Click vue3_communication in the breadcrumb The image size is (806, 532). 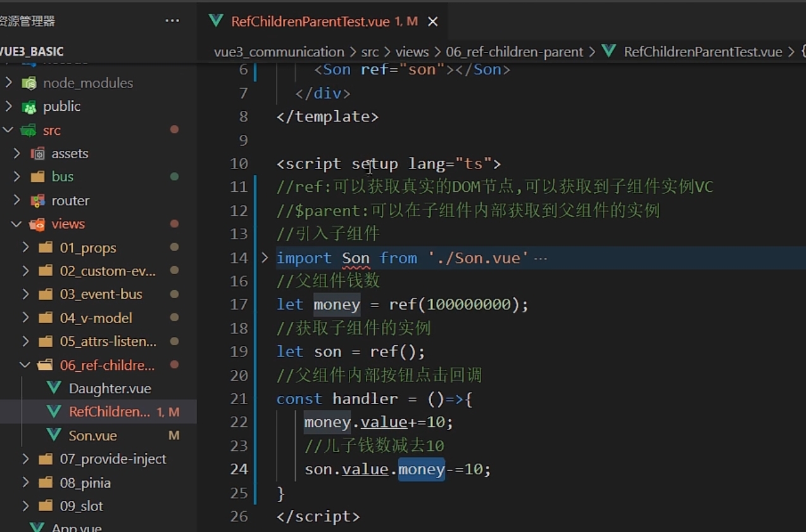tap(279, 52)
